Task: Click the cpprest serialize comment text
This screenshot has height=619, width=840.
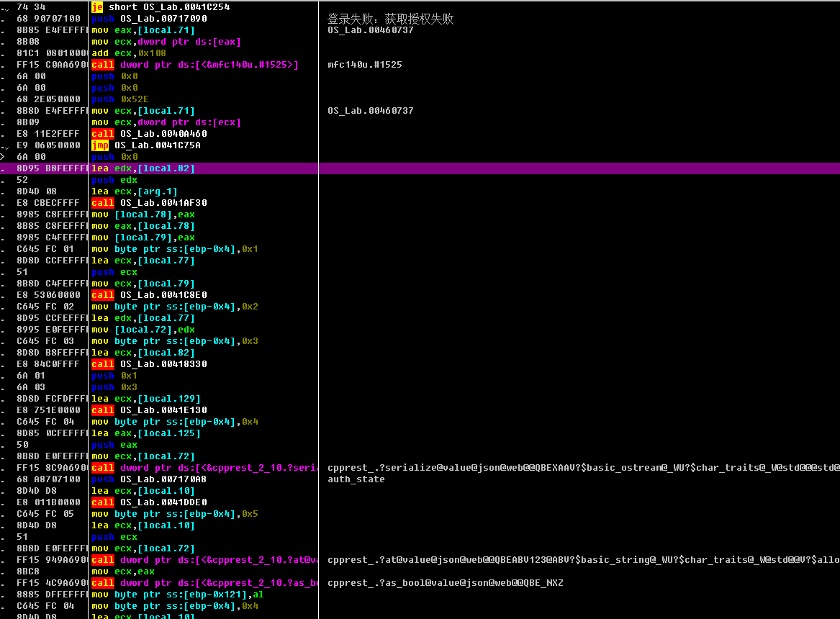Action: [x=583, y=468]
